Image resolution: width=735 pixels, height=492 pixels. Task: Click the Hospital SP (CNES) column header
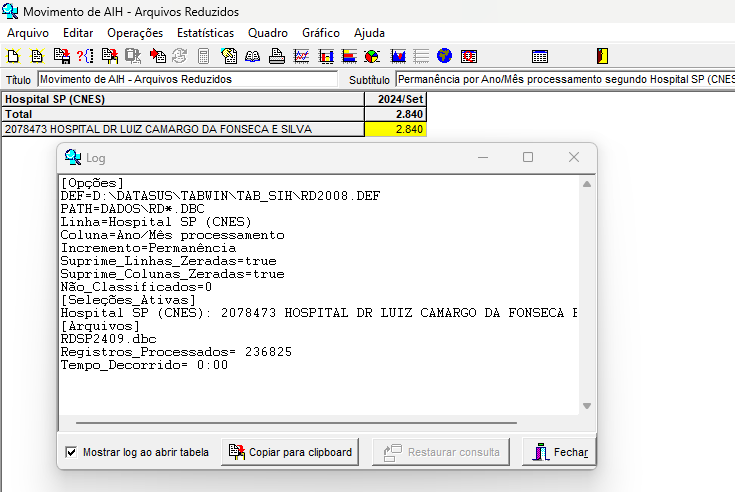(183, 99)
